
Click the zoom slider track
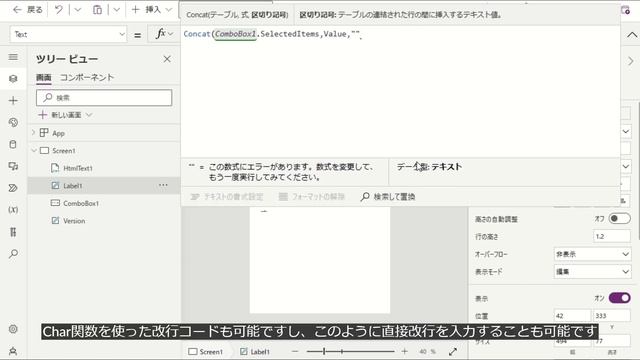tap(350, 351)
